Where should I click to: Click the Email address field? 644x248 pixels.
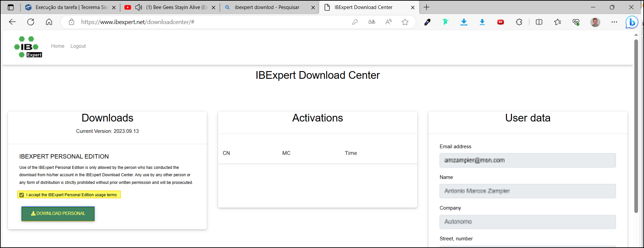click(528, 161)
